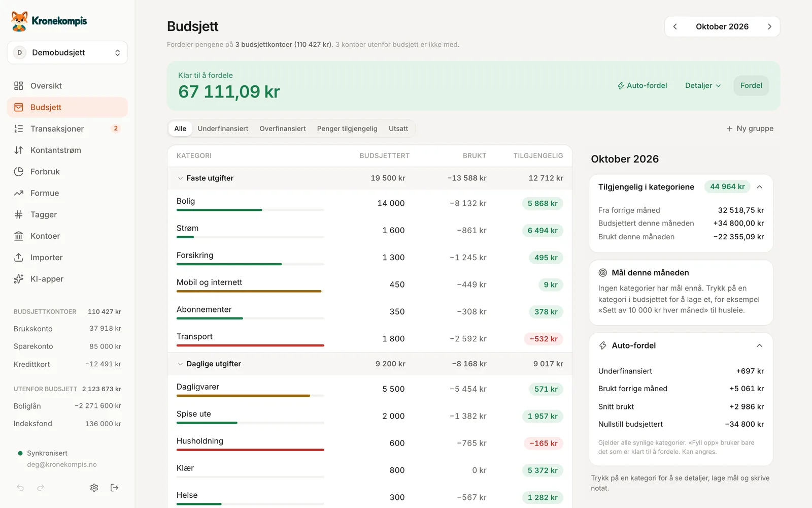812x508 pixels.
Task: Apply the Underfinansiert auto-fordel option
Action: (x=681, y=371)
